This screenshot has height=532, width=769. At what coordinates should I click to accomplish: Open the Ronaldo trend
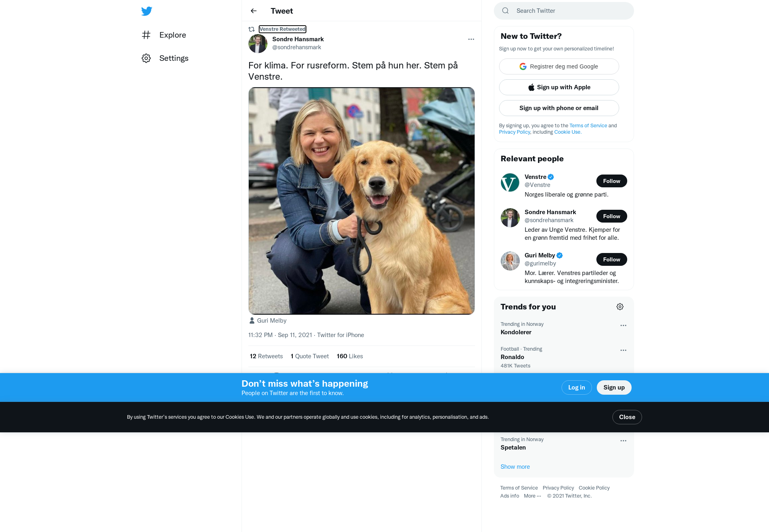564,357
